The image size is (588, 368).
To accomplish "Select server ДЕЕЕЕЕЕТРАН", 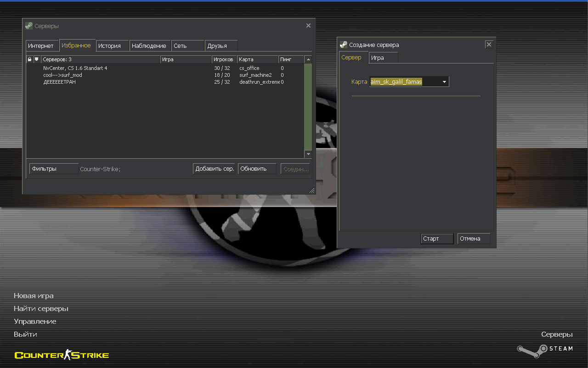I will tap(165, 82).
